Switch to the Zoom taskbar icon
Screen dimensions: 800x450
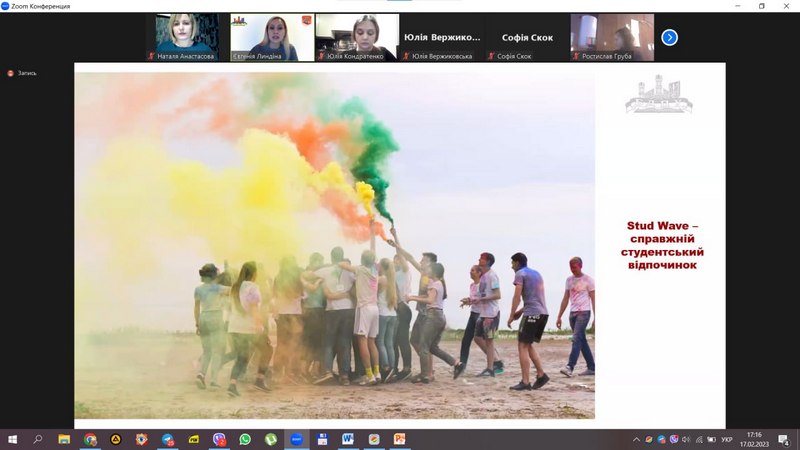296,439
